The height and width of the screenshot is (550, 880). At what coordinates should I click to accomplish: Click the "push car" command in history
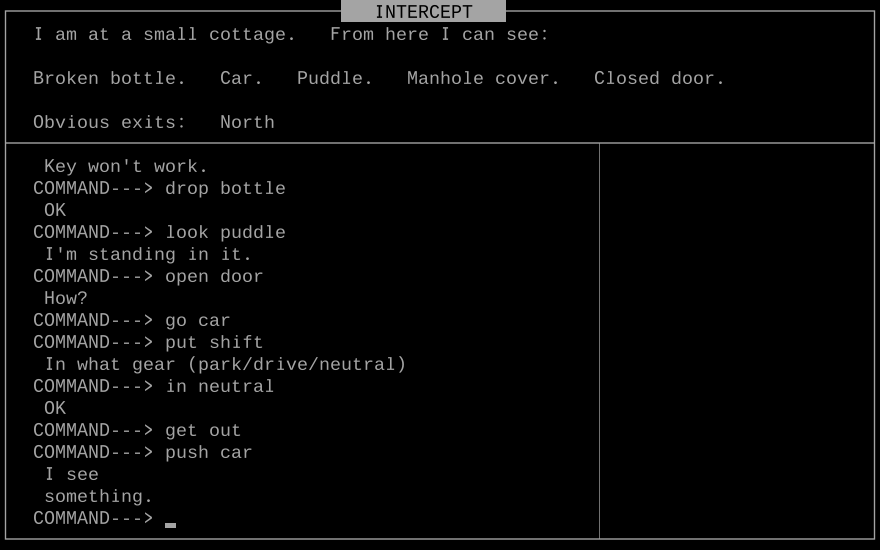point(208,452)
